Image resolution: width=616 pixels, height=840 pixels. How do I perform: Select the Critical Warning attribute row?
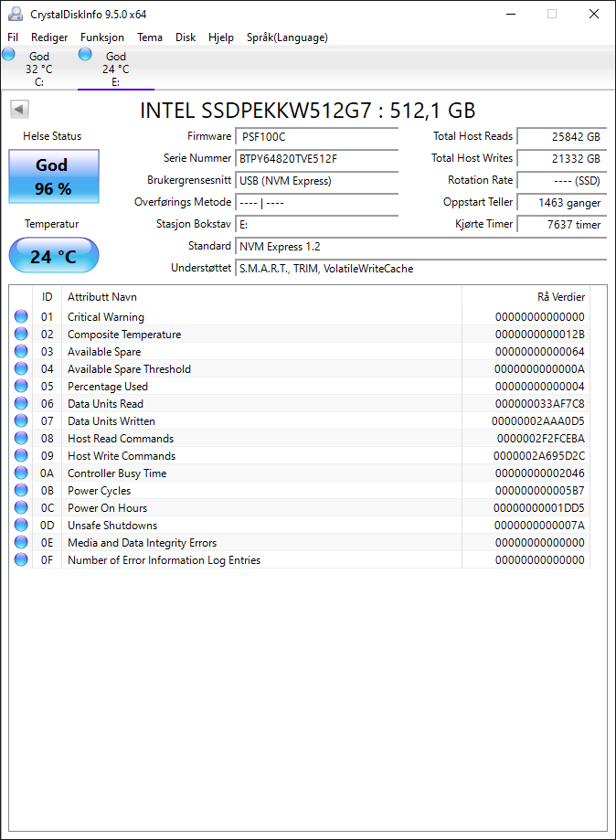[300, 316]
